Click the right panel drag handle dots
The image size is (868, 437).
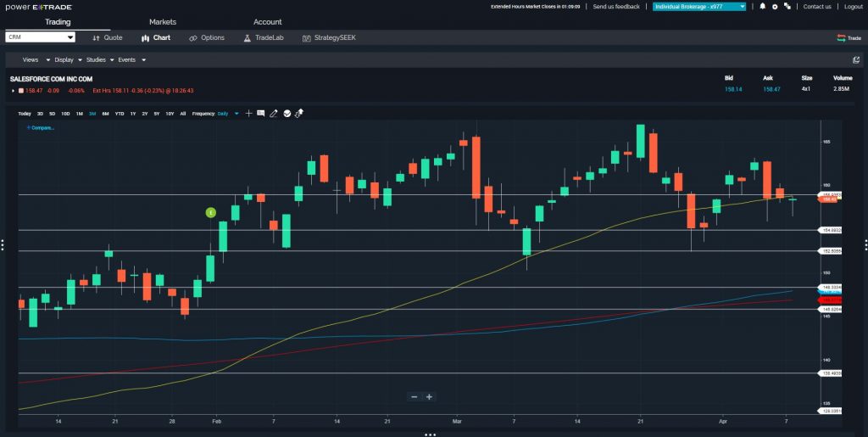pyautogui.click(x=865, y=244)
